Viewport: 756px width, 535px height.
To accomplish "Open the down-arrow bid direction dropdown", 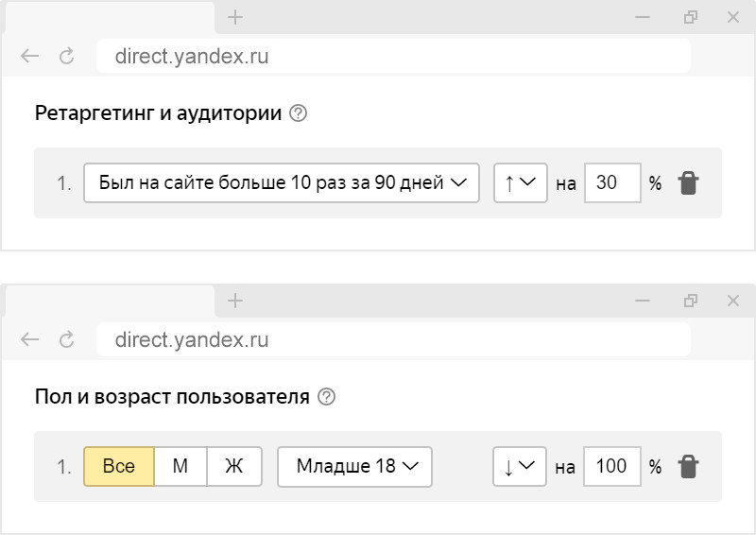I will [520, 466].
